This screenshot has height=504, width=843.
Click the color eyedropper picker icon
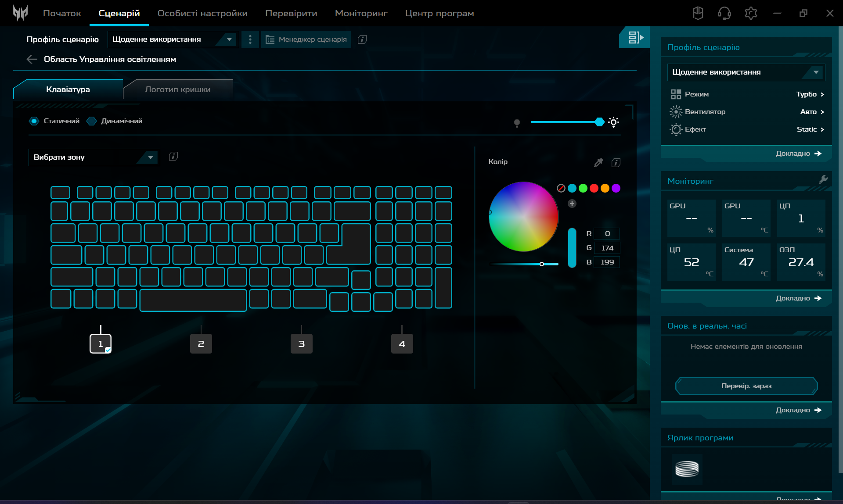[x=598, y=163]
